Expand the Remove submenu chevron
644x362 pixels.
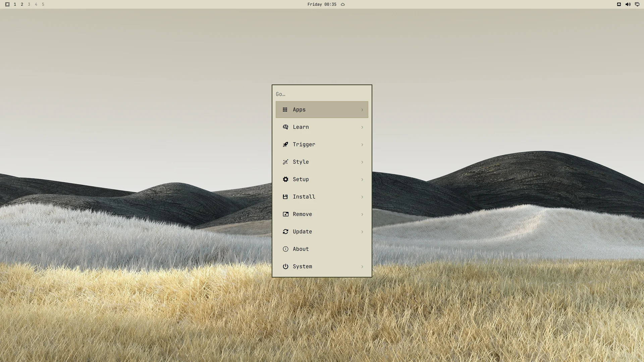click(362, 215)
